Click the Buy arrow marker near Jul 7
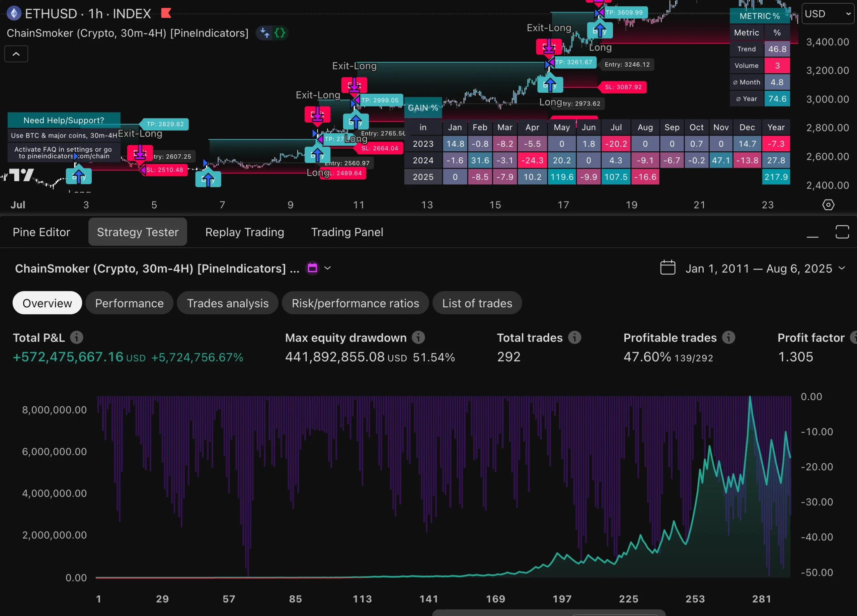The height and width of the screenshot is (616, 857). tap(208, 179)
